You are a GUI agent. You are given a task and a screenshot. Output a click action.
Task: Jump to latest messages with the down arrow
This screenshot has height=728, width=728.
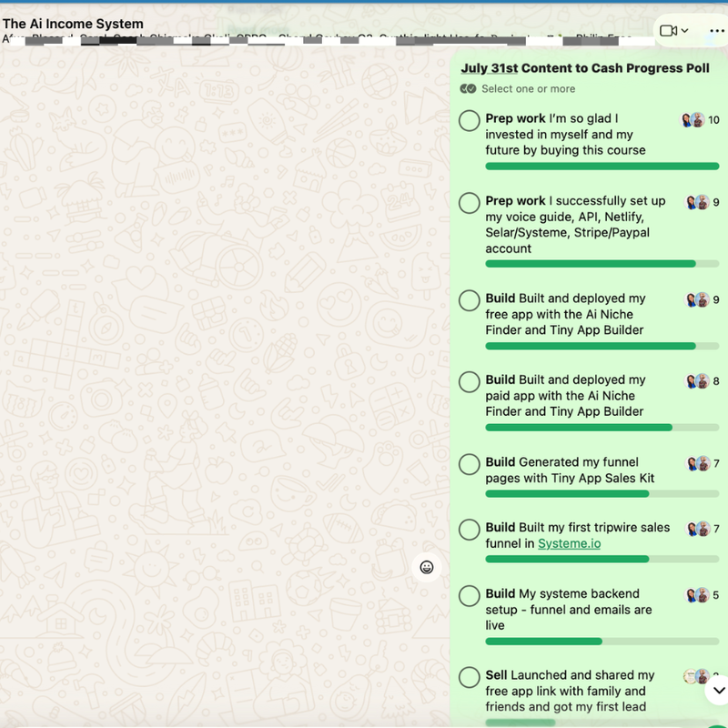pos(718,691)
